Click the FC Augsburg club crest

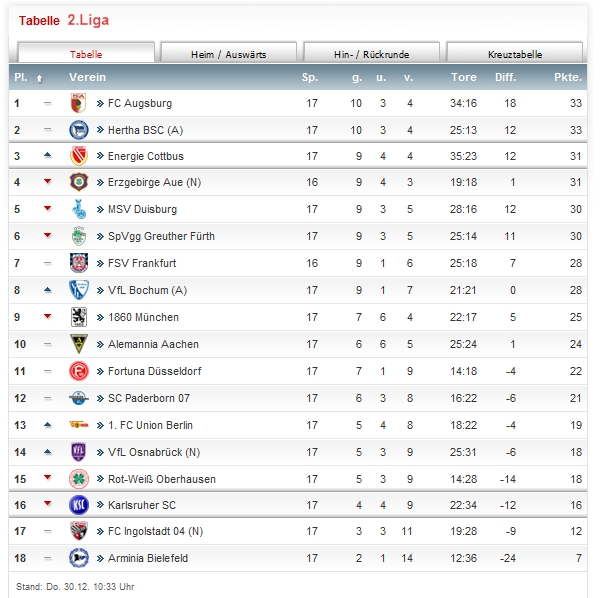pos(78,103)
